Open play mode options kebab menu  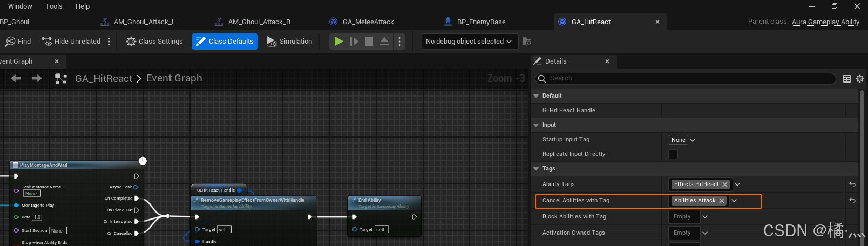pyautogui.click(x=399, y=42)
